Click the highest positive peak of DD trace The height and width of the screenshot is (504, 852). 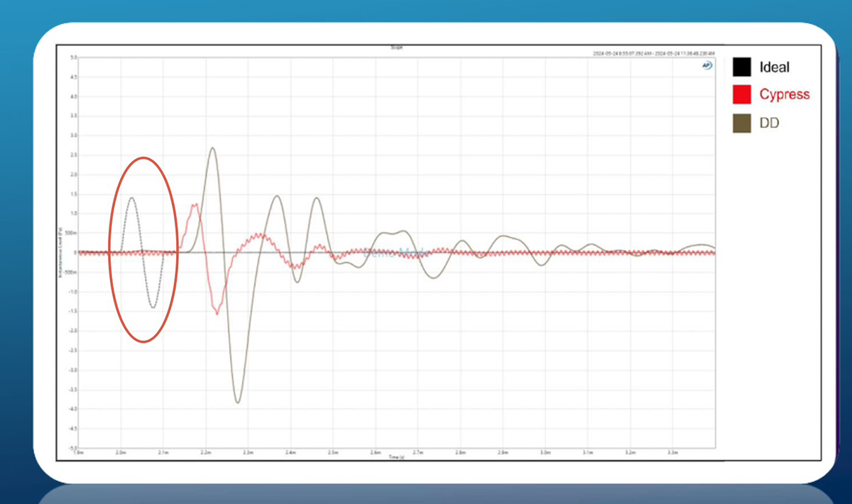coord(212,148)
